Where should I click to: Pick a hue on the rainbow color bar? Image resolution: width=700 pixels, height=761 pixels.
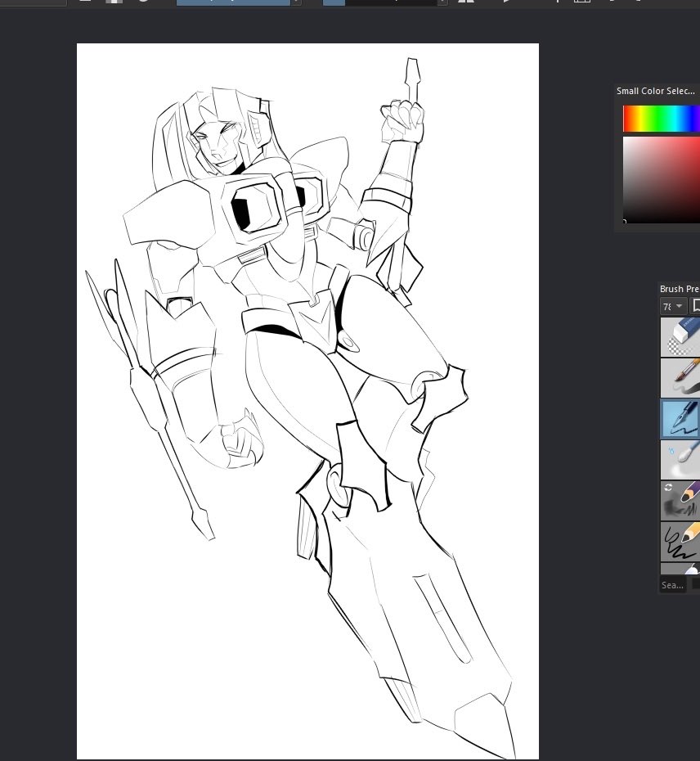[x=662, y=118]
